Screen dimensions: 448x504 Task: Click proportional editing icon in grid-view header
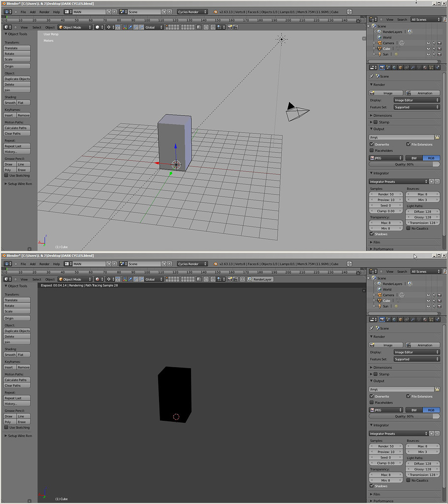(x=206, y=28)
